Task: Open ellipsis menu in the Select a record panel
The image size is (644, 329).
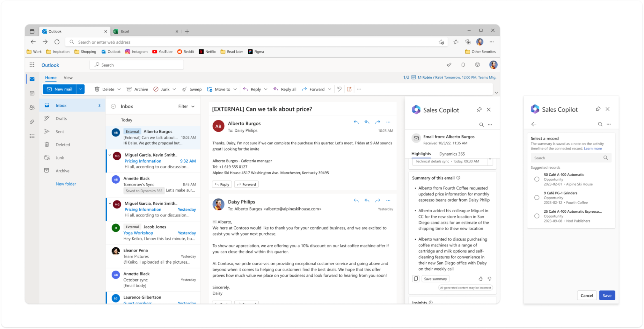Action: [609, 124]
